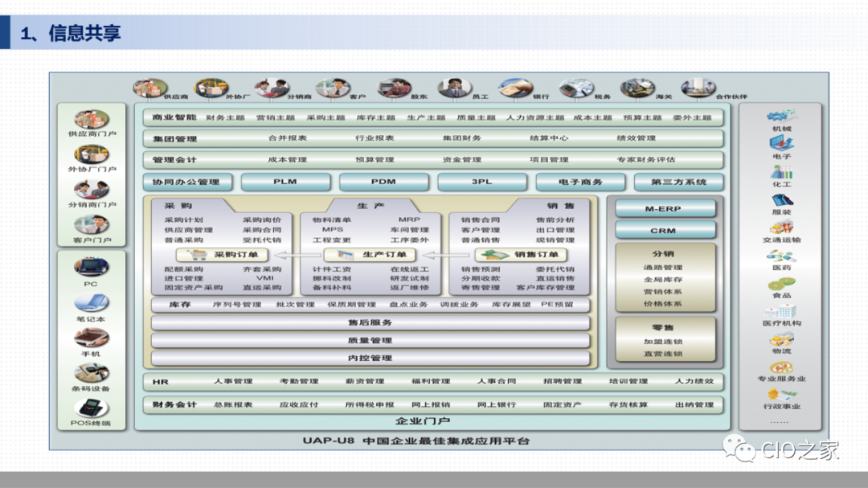Select the 质量管理 bar
The width and height of the screenshot is (868, 488).
(x=371, y=340)
